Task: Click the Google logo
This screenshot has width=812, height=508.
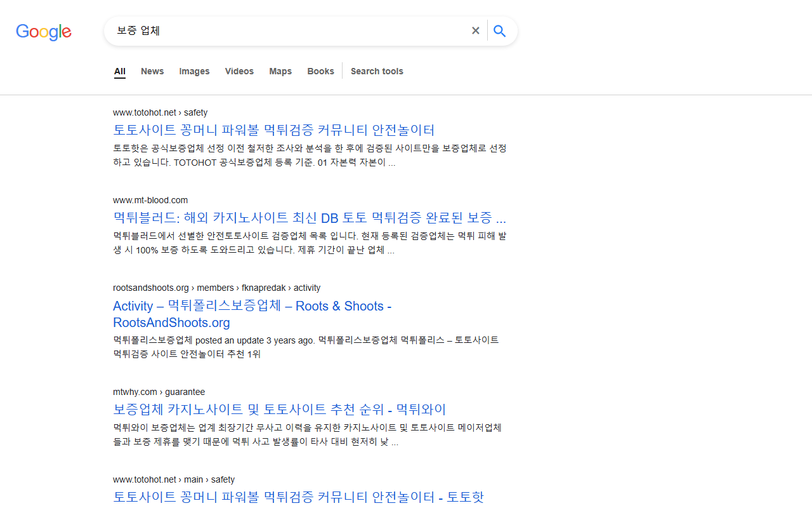Action: point(44,32)
